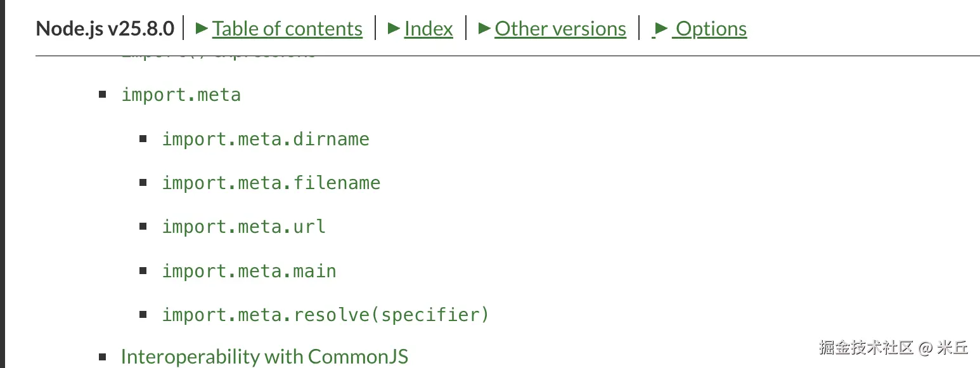Click the Options disclosure triangle
The image size is (980, 368).
tap(661, 28)
